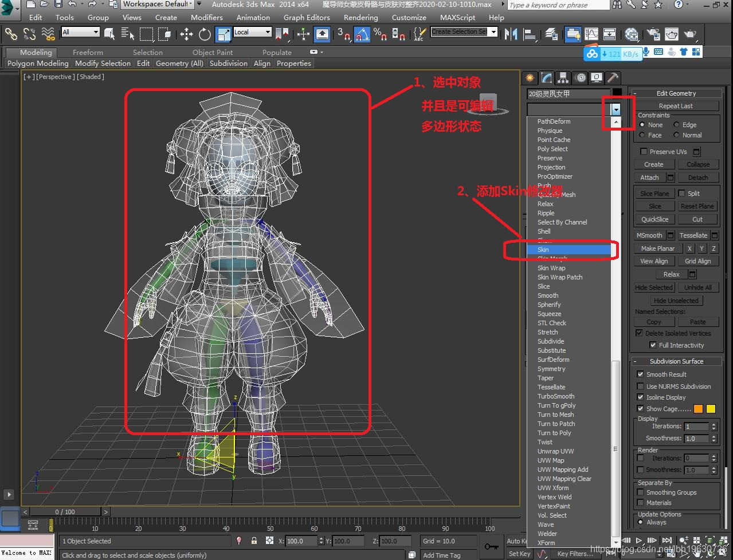Click the Unlink Selection tool
Image resolution: width=733 pixels, height=560 pixels.
click(x=29, y=34)
